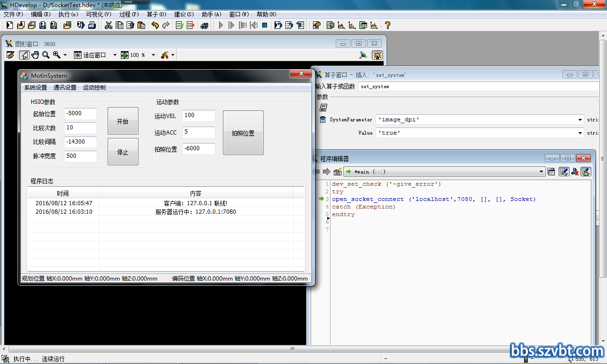
Task: Redo the last undone edit
Action: click(x=166, y=25)
